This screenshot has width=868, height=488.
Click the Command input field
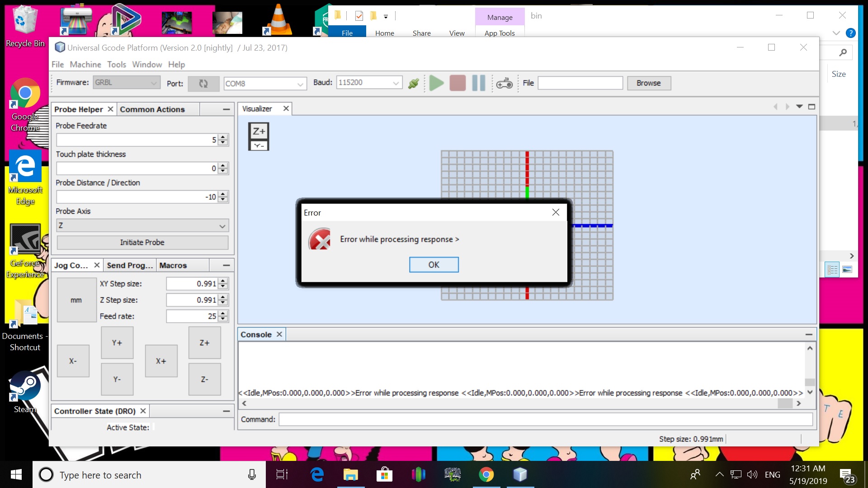pyautogui.click(x=545, y=419)
